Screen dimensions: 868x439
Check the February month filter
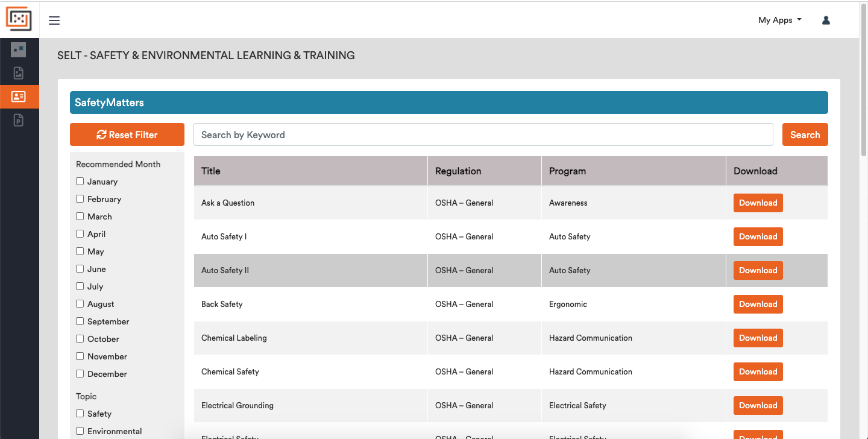[80, 199]
